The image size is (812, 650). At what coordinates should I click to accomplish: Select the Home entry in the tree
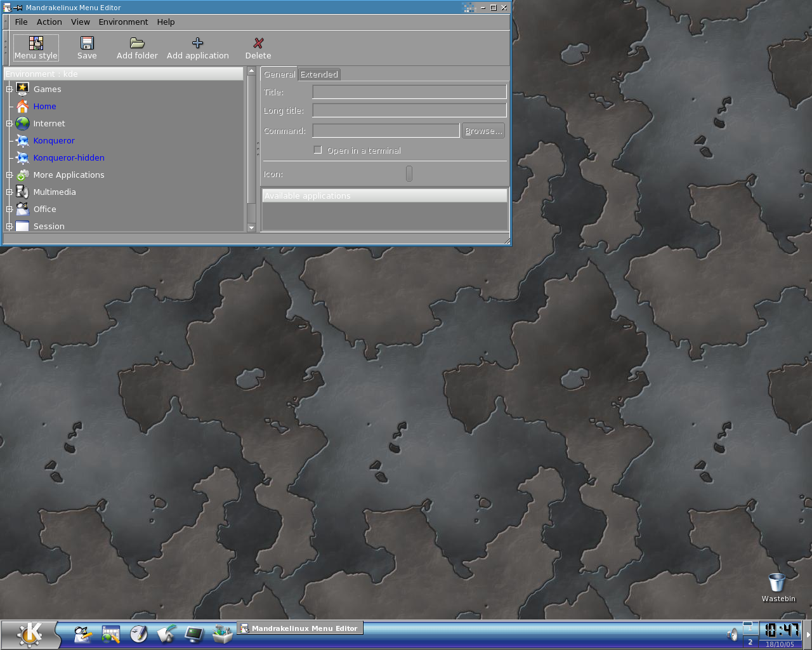(x=44, y=107)
